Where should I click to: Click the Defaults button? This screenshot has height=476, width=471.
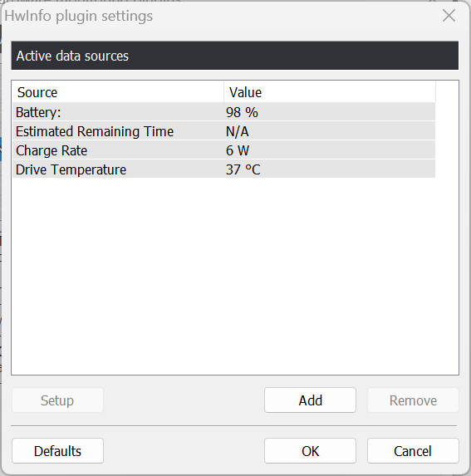click(x=57, y=451)
